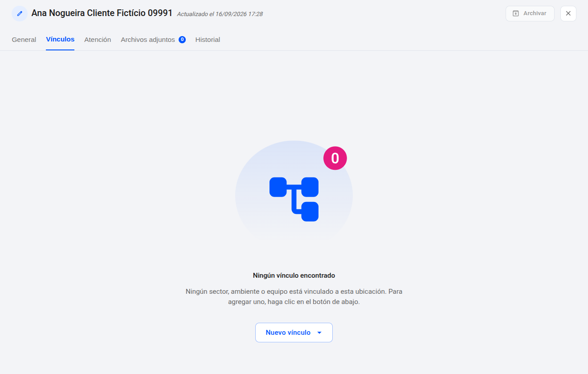This screenshot has height=374, width=588.
Task: Click the name Ana Nogueira in the title
Action: 58,13
